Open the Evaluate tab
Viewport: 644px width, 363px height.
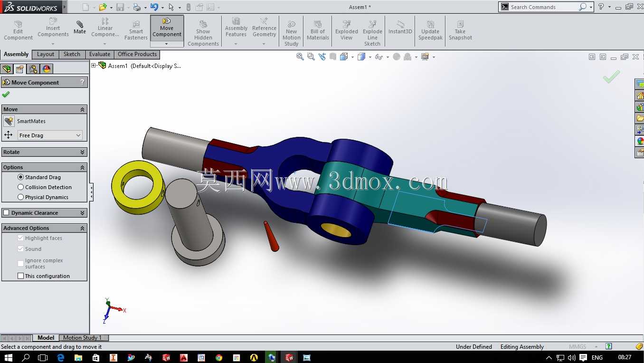100,54
